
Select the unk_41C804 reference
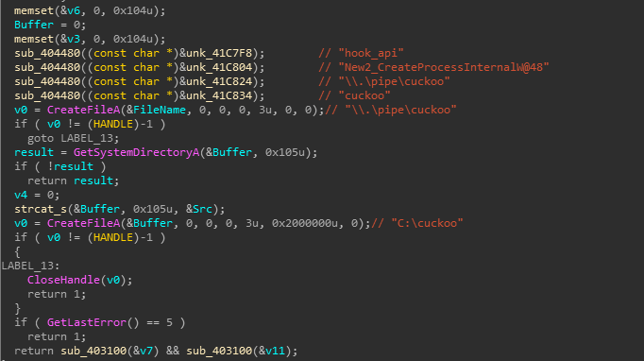coord(219,67)
